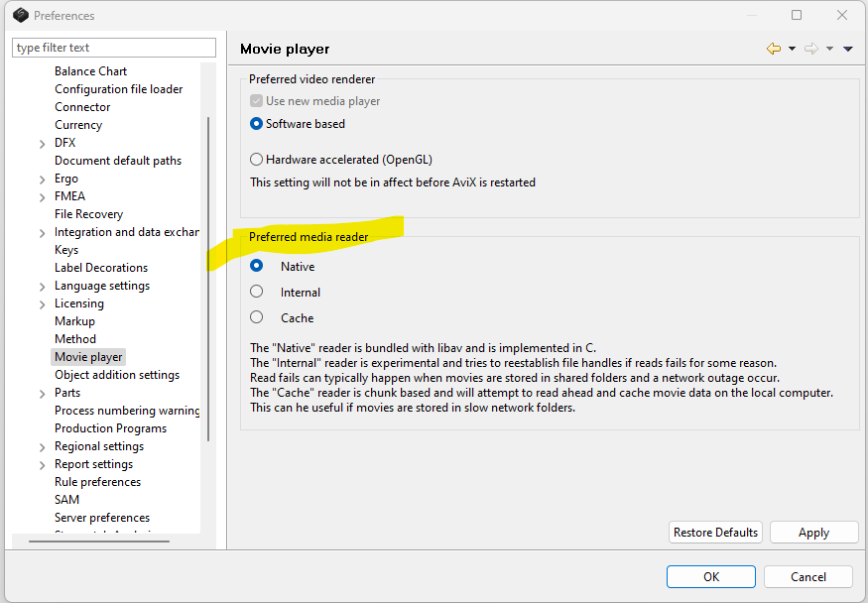
Task: Click the Apply button
Action: pyautogui.click(x=813, y=533)
